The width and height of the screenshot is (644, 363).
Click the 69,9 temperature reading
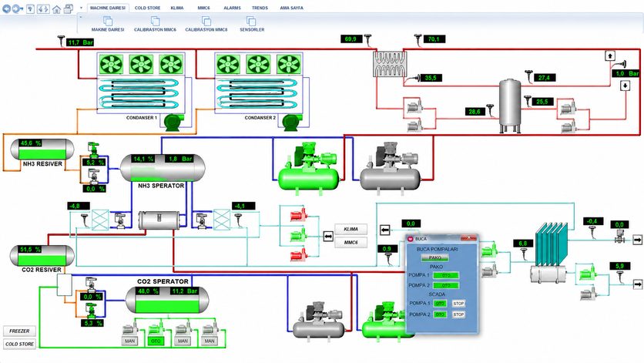(351, 39)
